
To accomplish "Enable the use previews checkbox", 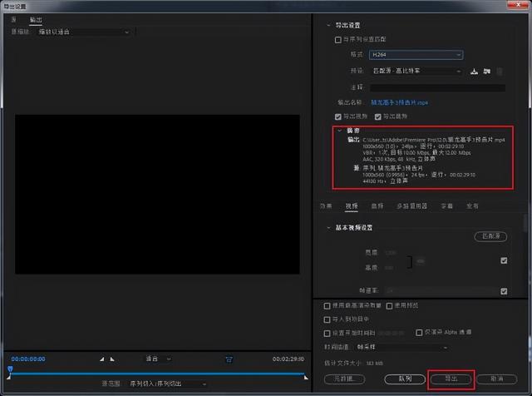I will [x=390, y=306].
